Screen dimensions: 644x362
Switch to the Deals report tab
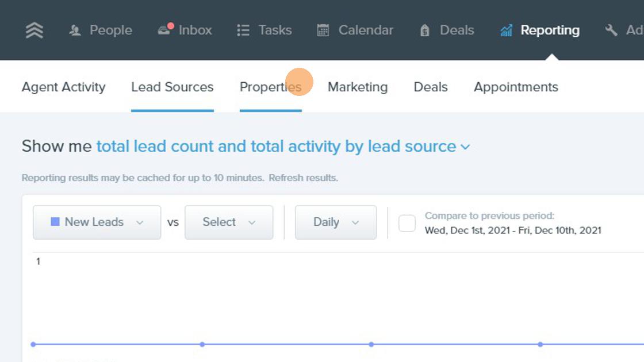click(x=431, y=87)
